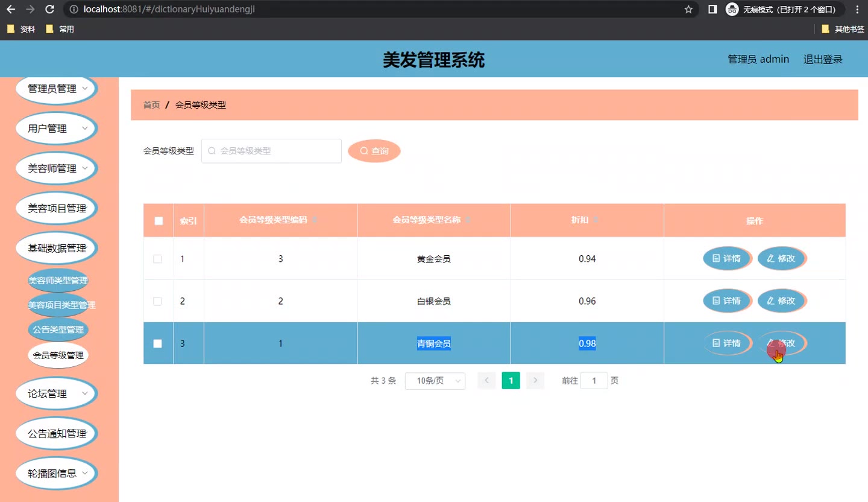This screenshot has width=868, height=502.
Task: Go to next page arrow in pagination
Action: tap(535, 381)
